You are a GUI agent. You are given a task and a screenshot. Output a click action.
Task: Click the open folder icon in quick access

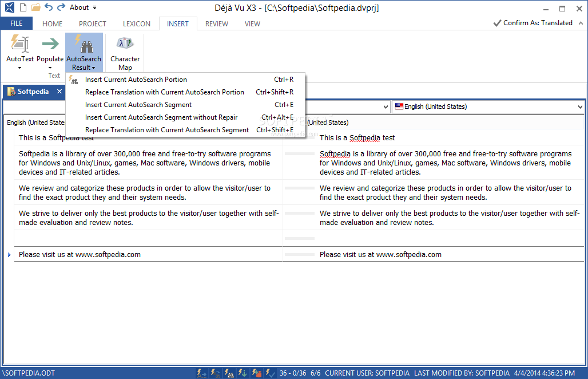[x=35, y=7]
